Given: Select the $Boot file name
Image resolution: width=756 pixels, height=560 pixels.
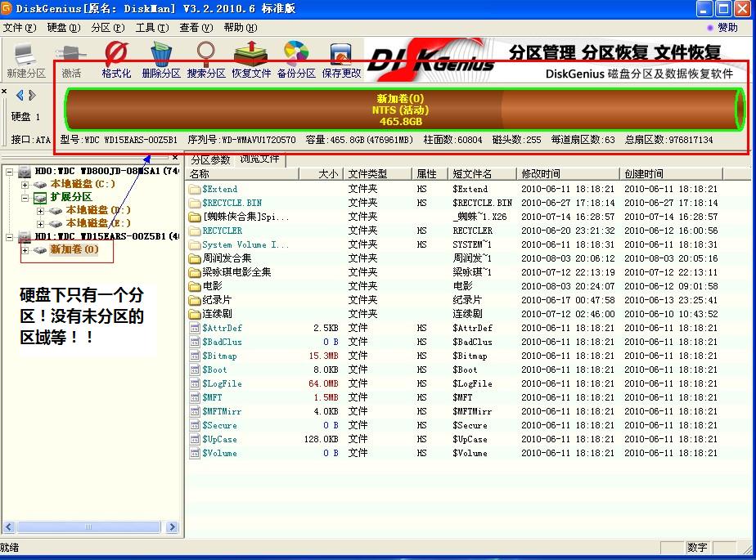Looking at the screenshot, I should coord(214,370).
